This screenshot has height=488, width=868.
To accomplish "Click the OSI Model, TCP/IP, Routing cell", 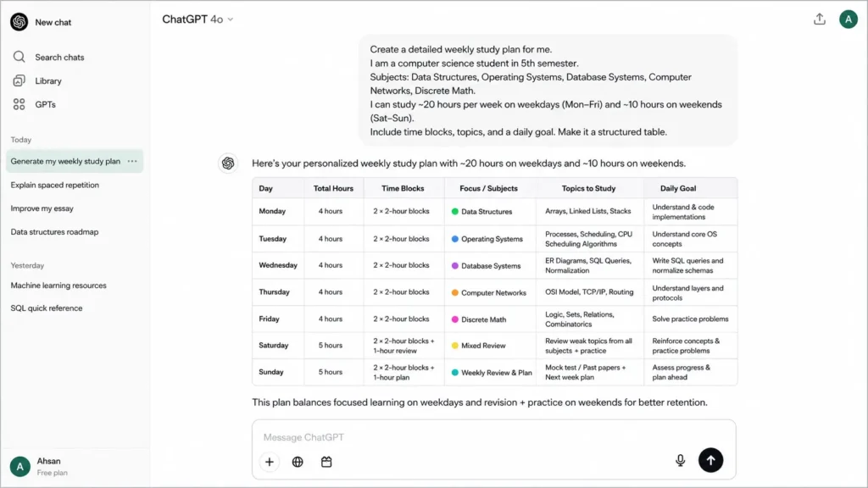I will point(589,291).
